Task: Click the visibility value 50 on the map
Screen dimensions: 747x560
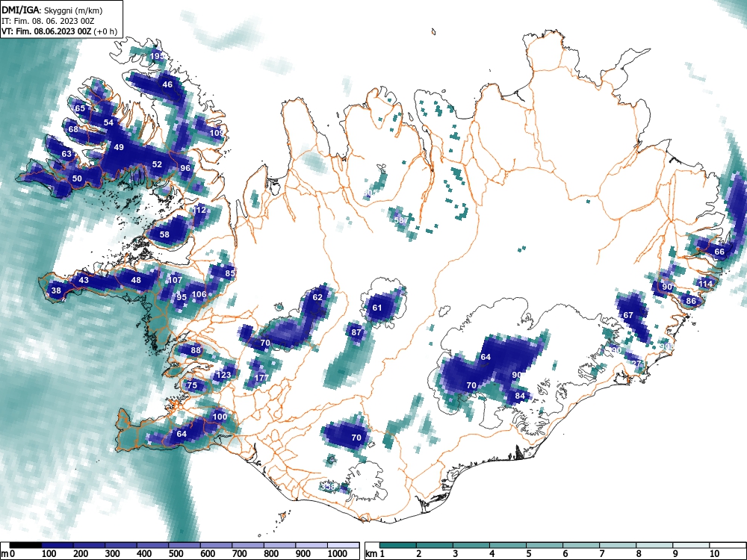Action: pos(77,179)
